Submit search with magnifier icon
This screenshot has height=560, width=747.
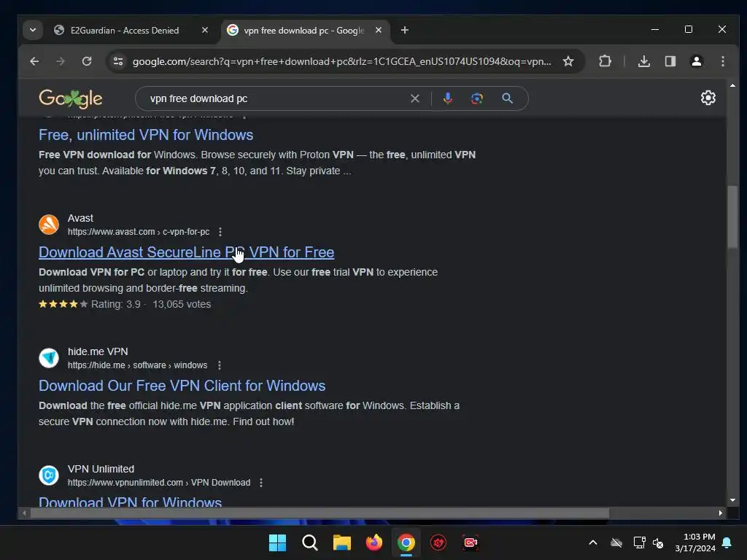[x=508, y=98]
